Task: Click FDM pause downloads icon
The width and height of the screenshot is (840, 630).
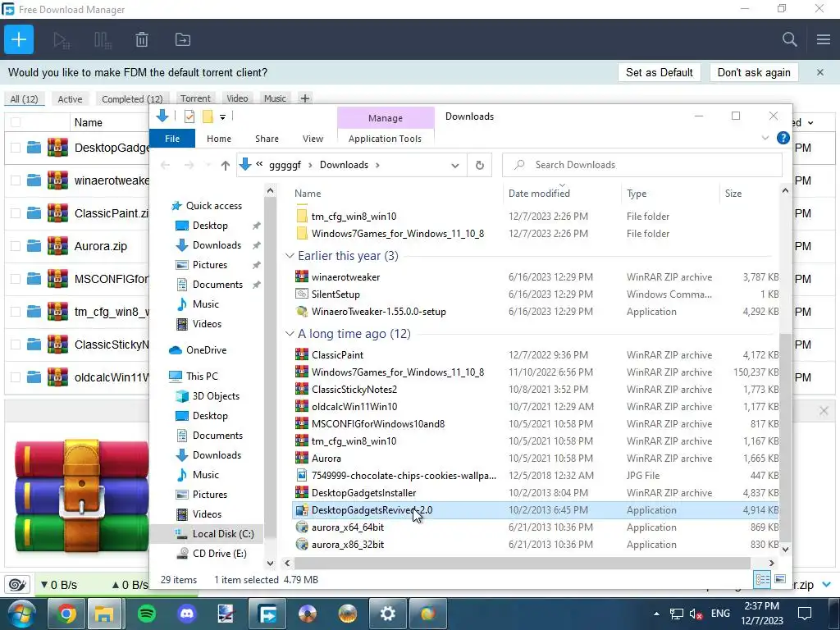Action: [x=103, y=40]
